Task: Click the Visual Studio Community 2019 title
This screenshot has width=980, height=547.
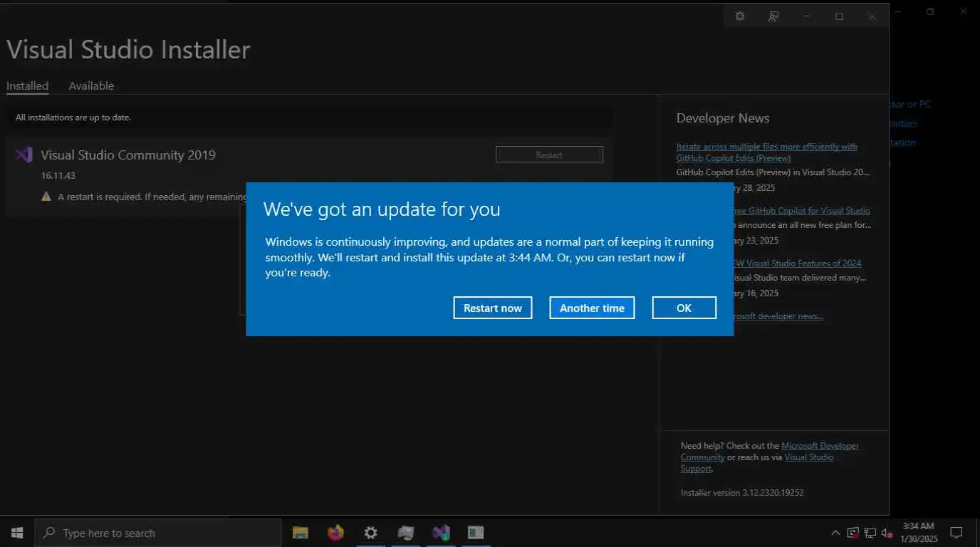Action: 128,155
